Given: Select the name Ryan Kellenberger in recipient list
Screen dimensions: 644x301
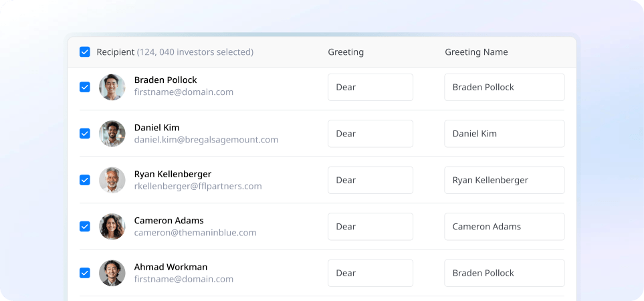Looking at the screenshot, I should point(173,174).
